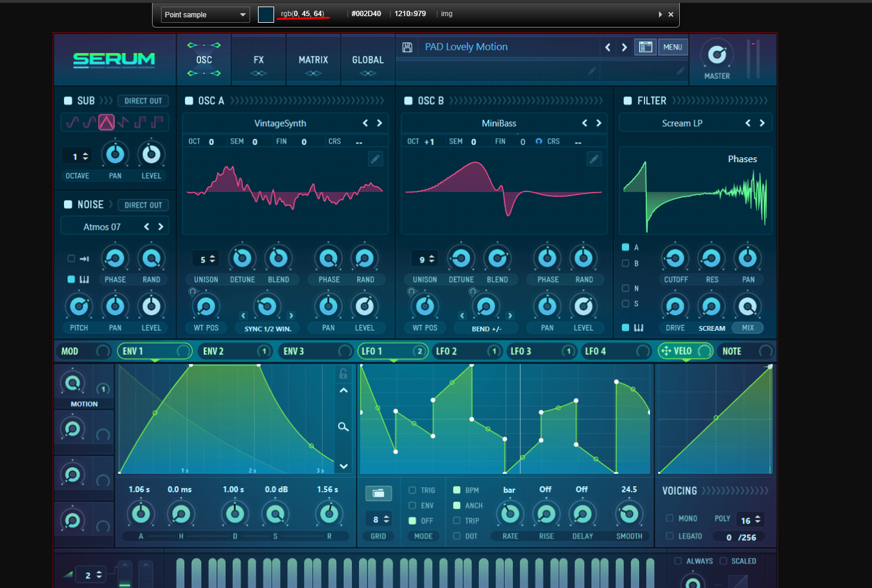
Task: Go to next OSC A wavetable
Action: 379,123
